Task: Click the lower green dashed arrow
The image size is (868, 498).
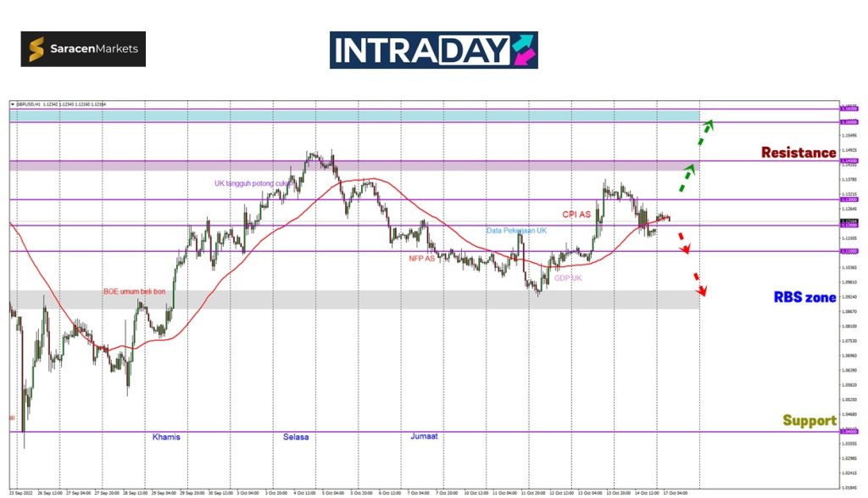Action: point(687,177)
